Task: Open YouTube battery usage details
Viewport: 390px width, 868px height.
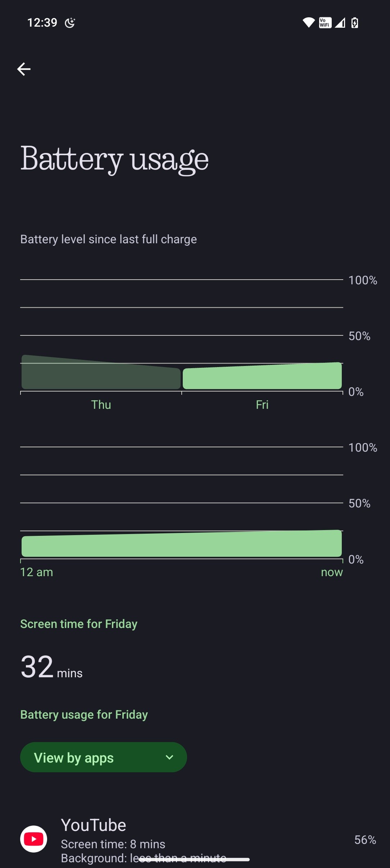Action: click(x=94, y=825)
